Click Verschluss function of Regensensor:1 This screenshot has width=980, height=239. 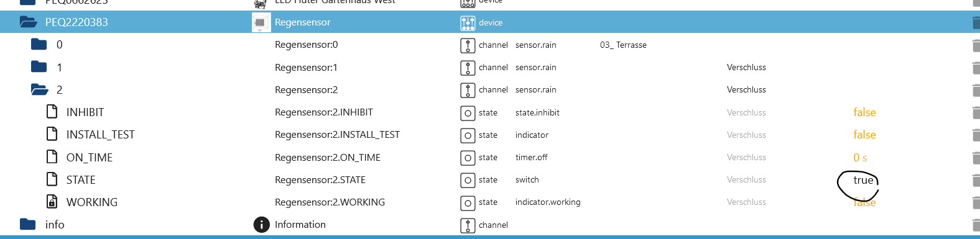[746, 67]
